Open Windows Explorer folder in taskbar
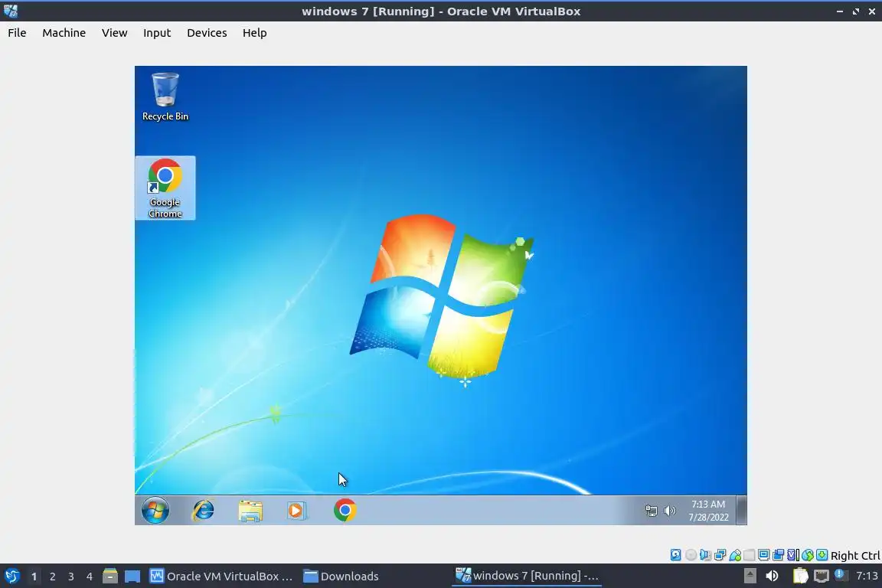The image size is (882, 588). (250, 511)
